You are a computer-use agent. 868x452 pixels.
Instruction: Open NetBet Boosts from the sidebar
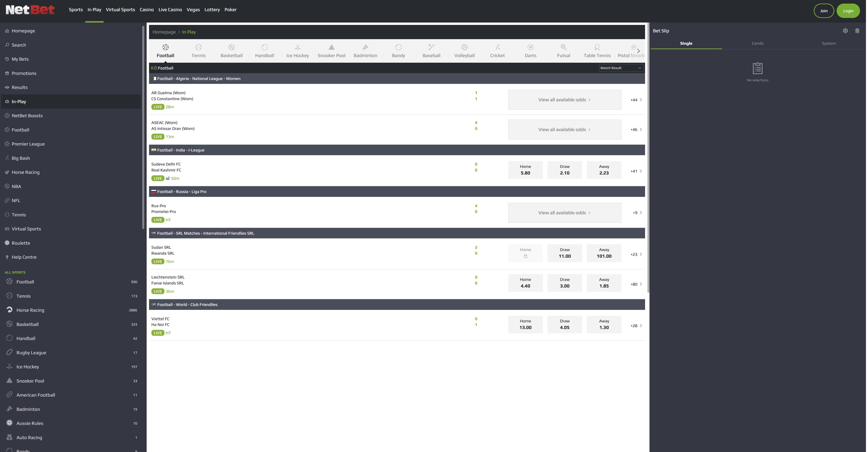click(27, 116)
